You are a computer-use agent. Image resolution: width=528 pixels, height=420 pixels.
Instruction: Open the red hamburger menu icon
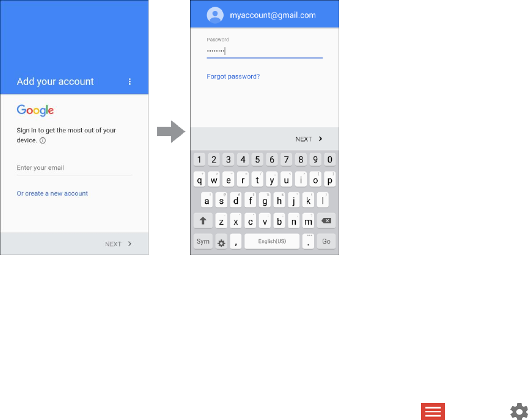pyautogui.click(x=433, y=411)
